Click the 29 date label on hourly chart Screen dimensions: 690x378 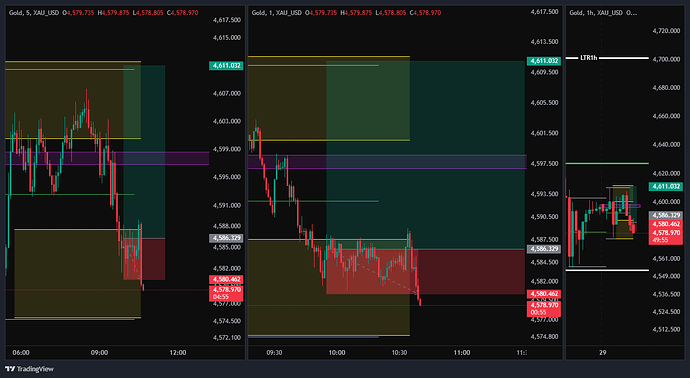point(602,352)
